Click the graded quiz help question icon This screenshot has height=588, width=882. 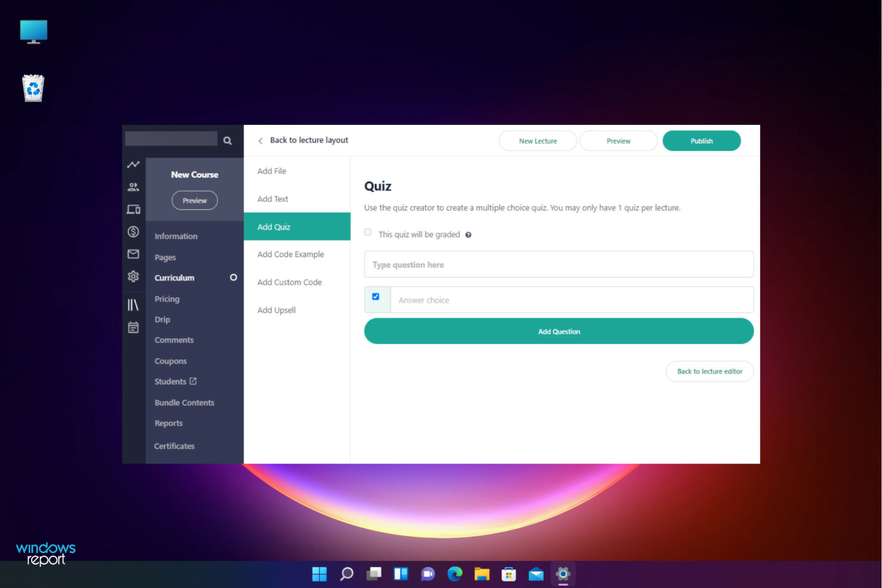[468, 235]
